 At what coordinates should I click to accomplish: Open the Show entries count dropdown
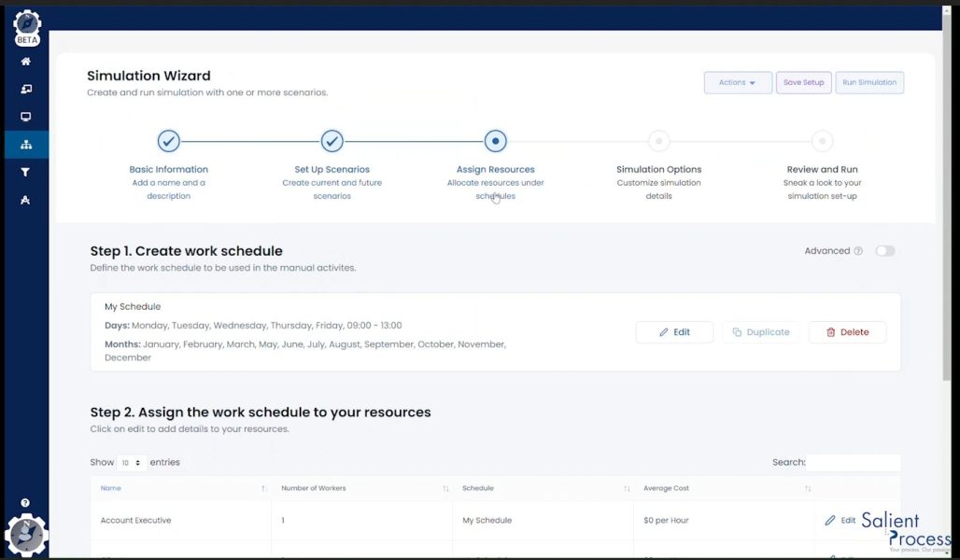tap(130, 462)
